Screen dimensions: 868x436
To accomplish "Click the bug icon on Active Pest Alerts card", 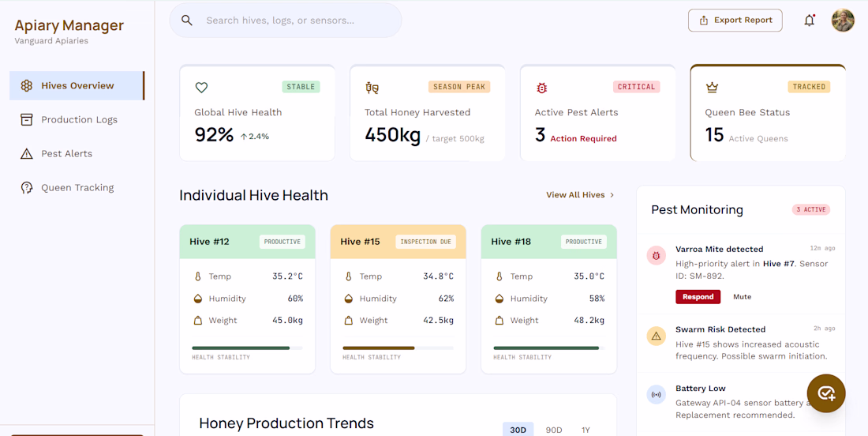I will (x=542, y=88).
